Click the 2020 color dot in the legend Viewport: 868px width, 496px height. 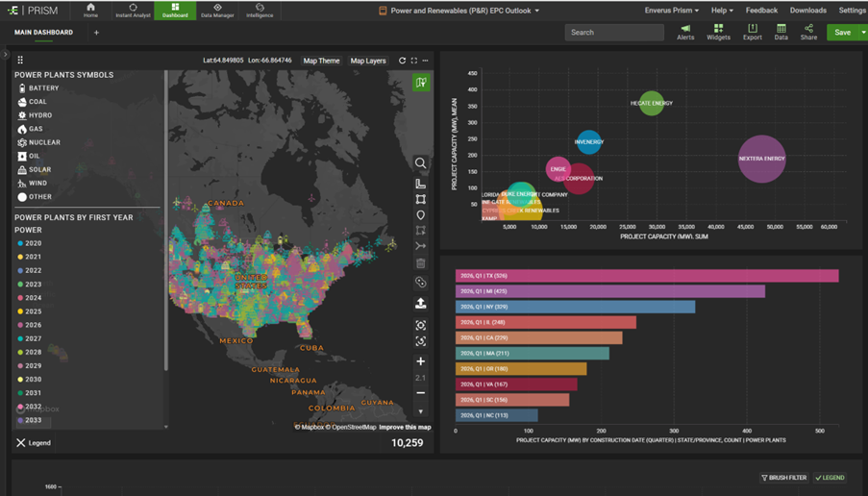coord(20,244)
